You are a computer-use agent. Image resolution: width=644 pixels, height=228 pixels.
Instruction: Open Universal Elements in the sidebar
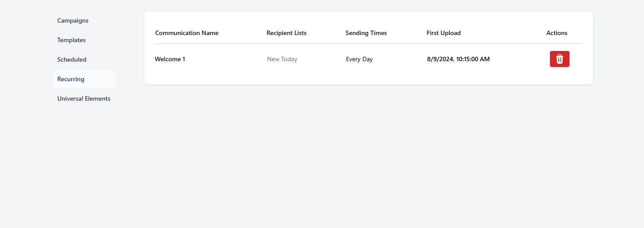point(84,98)
